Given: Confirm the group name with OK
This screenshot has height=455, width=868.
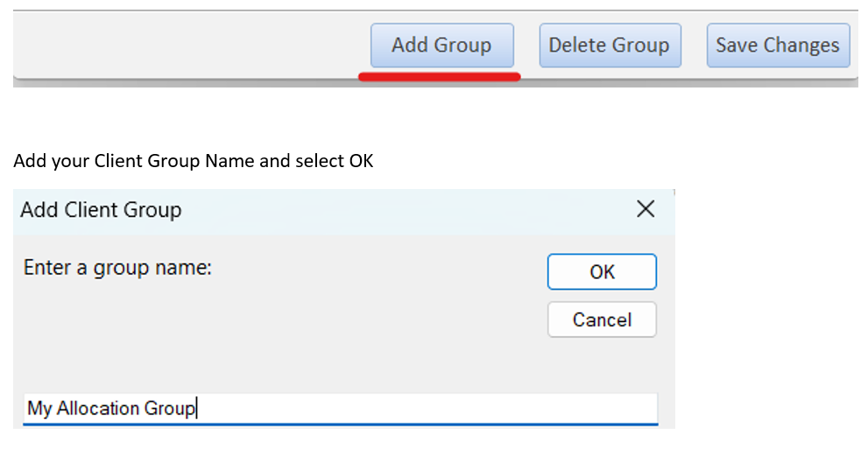Looking at the screenshot, I should coord(602,271).
